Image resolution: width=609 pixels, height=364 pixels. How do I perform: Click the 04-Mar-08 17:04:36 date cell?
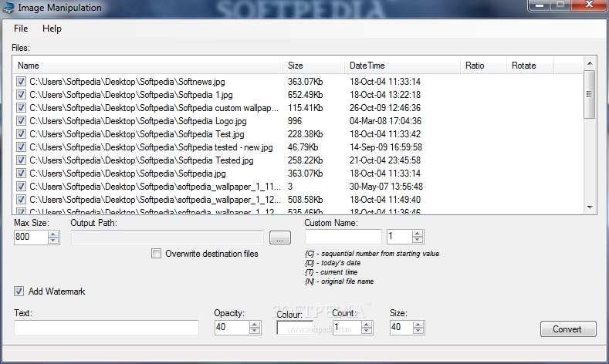[x=385, y=121]
